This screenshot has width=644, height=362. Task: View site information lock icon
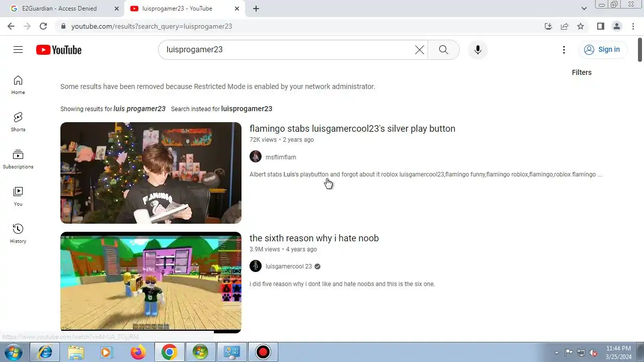tap(63, 26)
